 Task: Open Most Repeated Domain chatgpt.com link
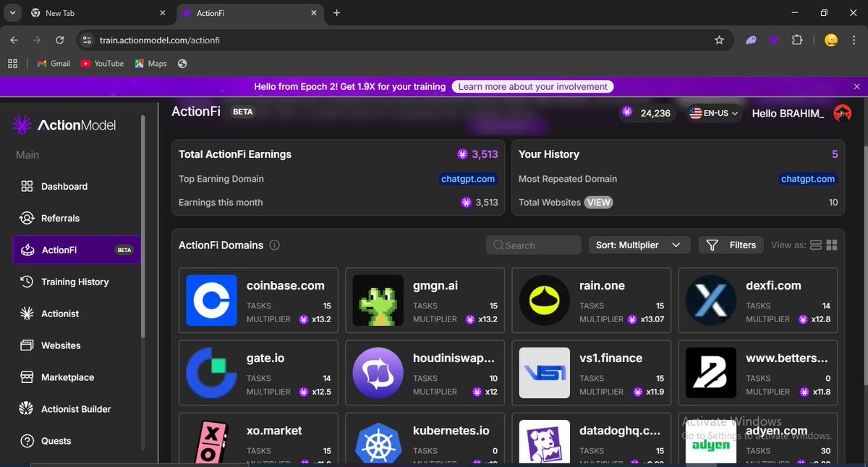(808, 179)
